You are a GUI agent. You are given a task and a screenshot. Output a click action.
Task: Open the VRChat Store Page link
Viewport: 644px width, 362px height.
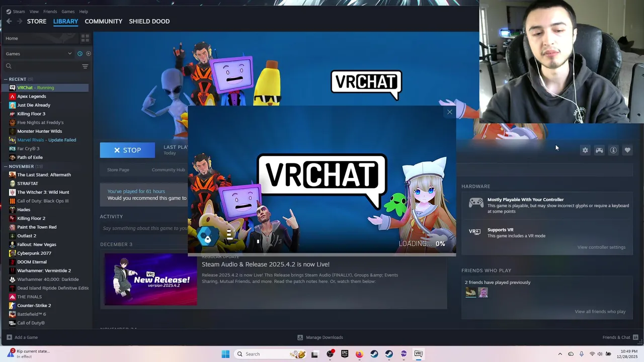118,170
